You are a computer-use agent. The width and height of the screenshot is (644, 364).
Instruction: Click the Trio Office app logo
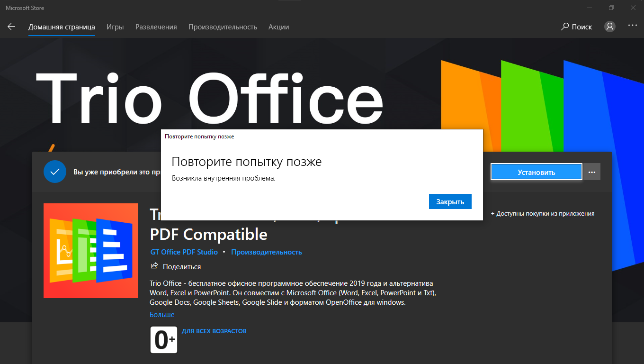(91, 251)
